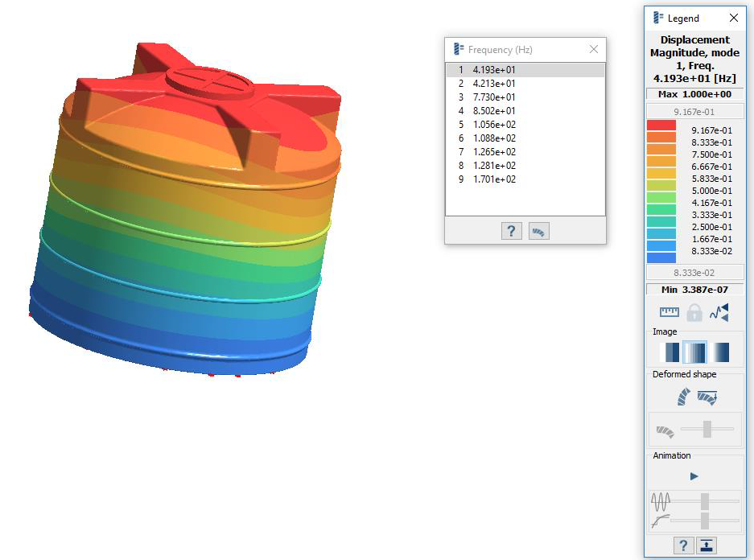Open help in the Frequency window
The image size is (754, 560).
click(x=511, y=232)
